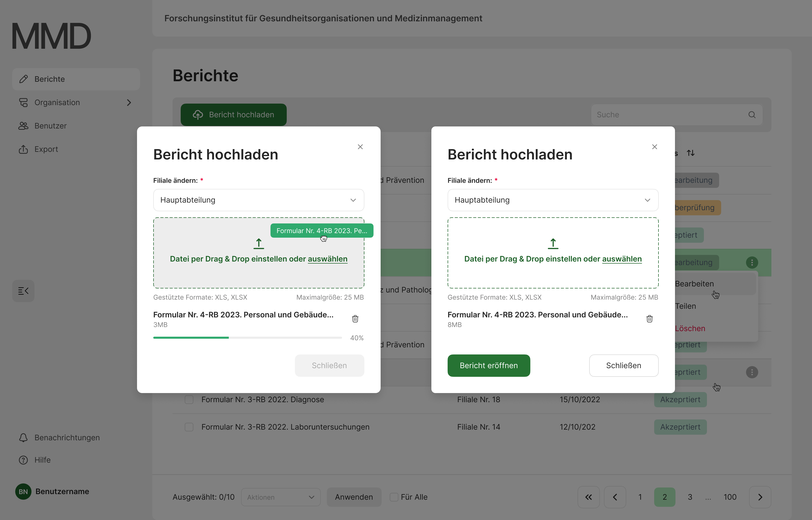
Task: Select Löschen in the context menu
Action: point(690,328)
